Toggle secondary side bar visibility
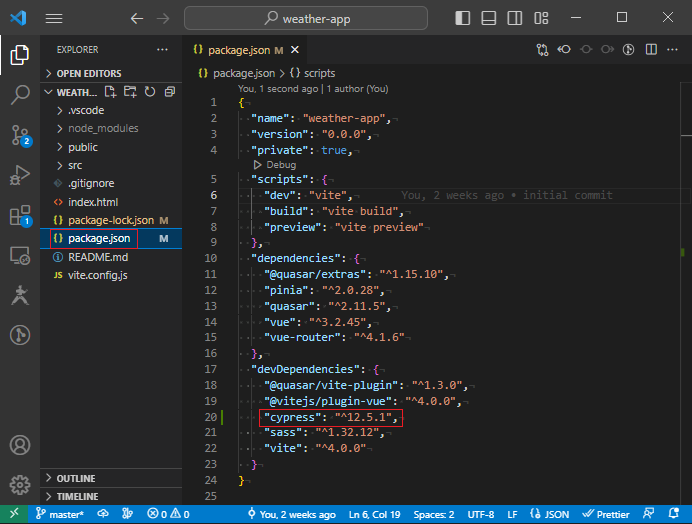This screenshot has height=524, width=692. [515, 18]
